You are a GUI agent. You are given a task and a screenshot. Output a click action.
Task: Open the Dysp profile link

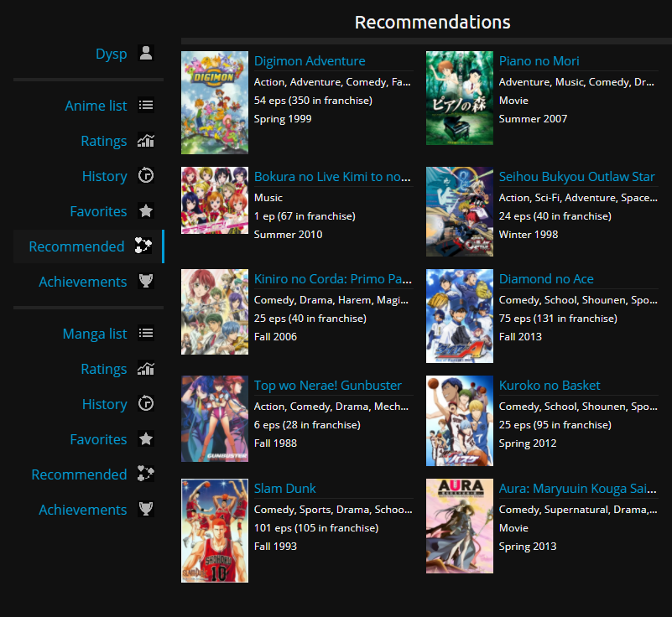coord(111,54)
